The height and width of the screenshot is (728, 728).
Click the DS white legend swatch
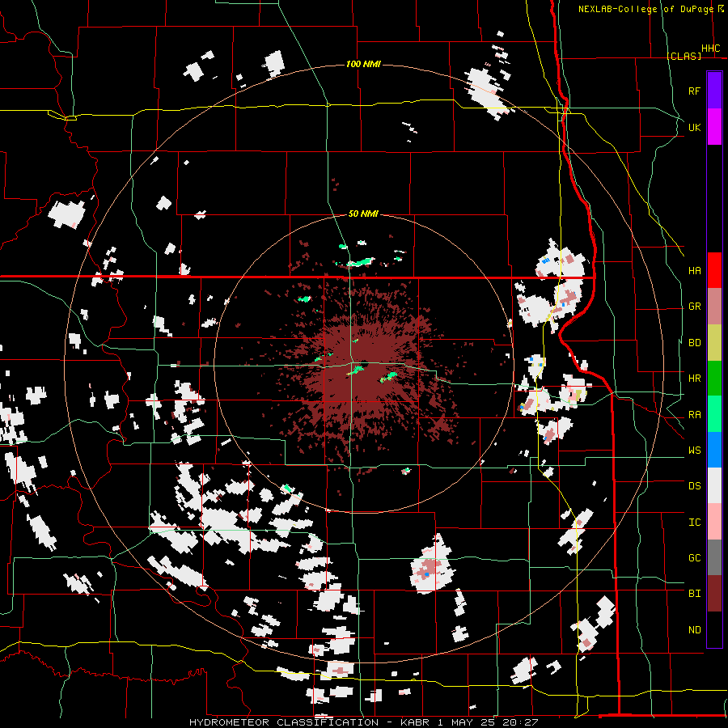tap(714, 485)
